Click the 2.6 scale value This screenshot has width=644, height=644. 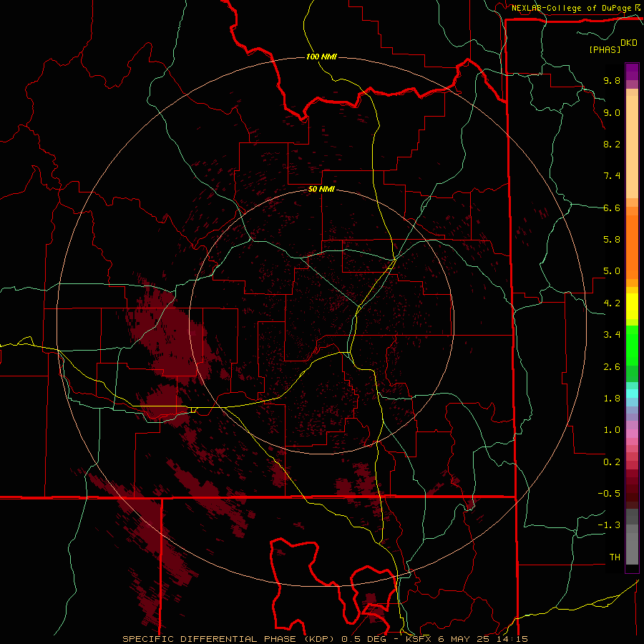pos(612,367)
